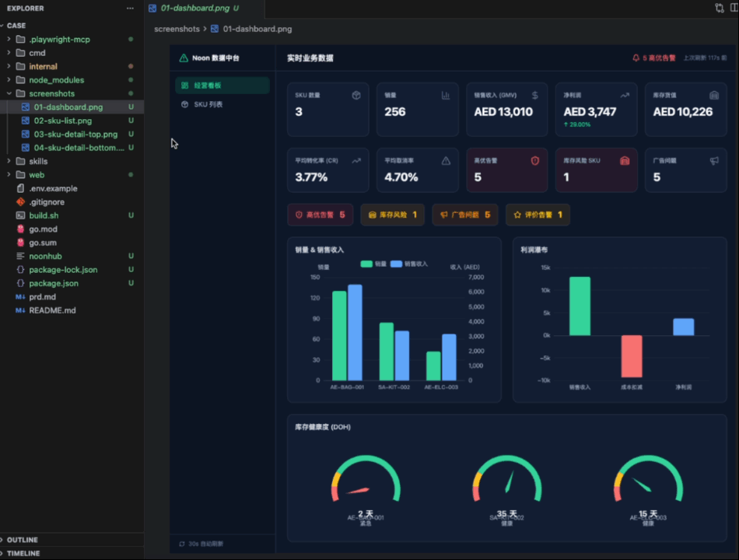
Task: Toggle the blue 销售收入 legend swatch
Action: click(x=397, y=264)
